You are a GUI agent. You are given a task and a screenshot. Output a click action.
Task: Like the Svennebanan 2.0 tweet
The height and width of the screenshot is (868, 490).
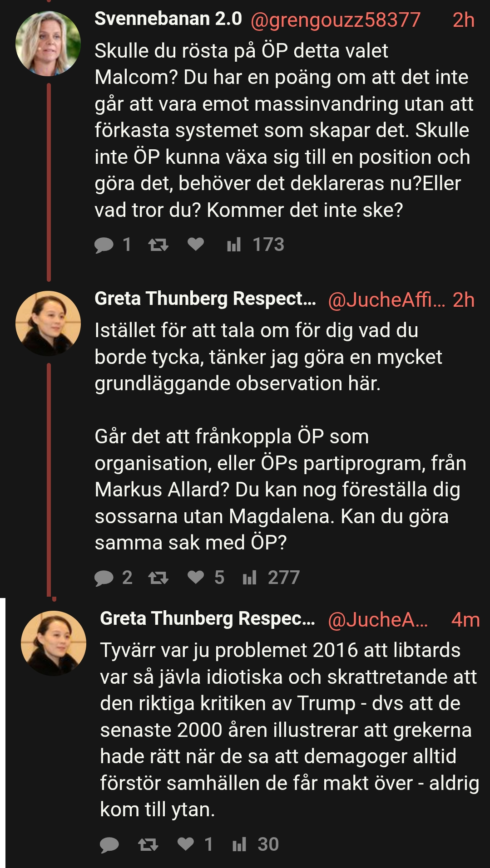click(x=196, y=244)
